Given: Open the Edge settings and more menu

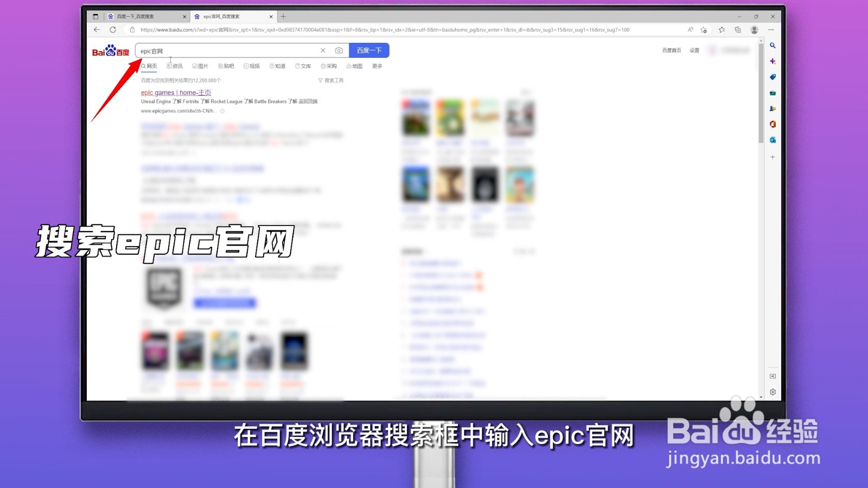Looking at the screenshot, I should tap(771, 30).
